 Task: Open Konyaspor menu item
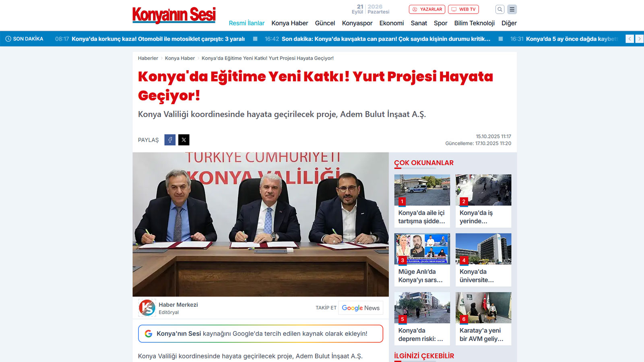(x=357, y=23)
